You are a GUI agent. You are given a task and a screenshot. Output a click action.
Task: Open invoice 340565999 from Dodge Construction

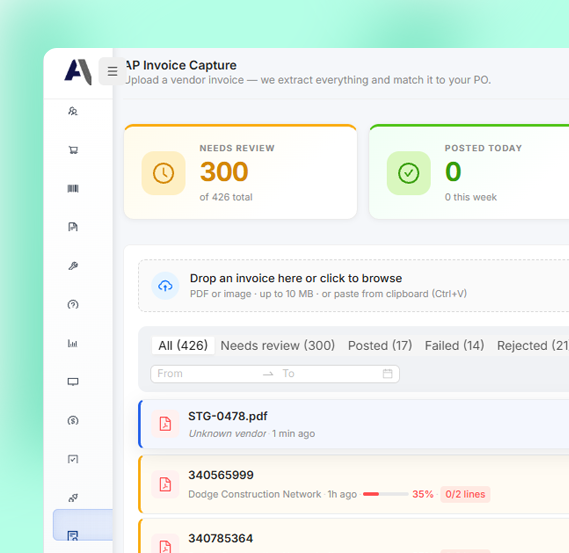tap(354, 485)
